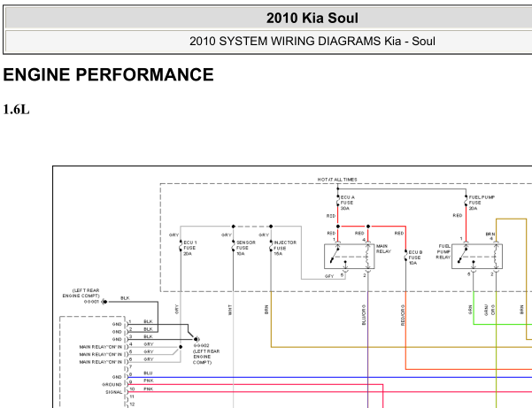This screenshot has height=408, width=532.
Task: Click "MAIN RELAY 'ON' IN" at pin 6
Action: [100, 362]
